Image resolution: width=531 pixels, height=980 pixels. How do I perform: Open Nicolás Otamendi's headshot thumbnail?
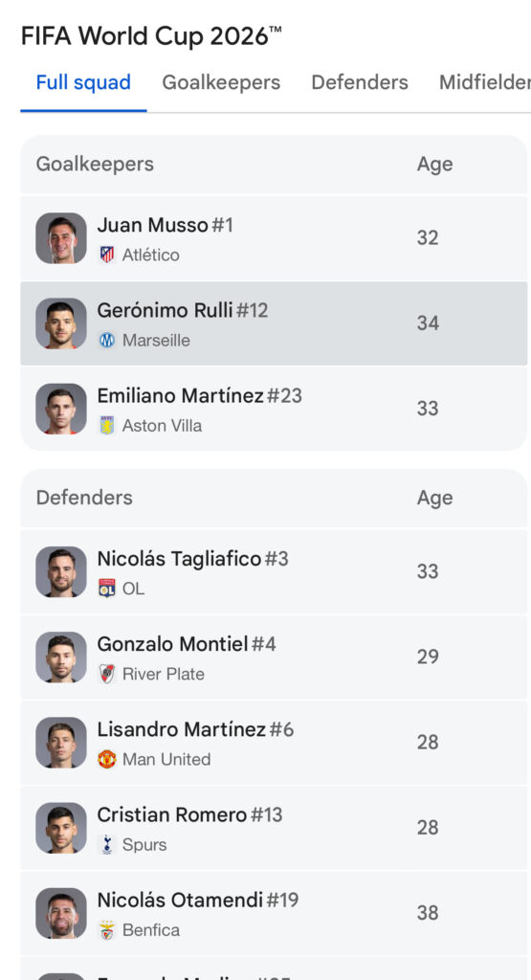pos(61,913)
